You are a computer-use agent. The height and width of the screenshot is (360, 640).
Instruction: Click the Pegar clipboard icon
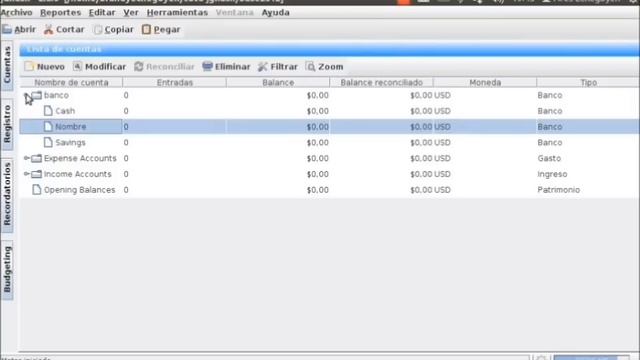point(147,29)
